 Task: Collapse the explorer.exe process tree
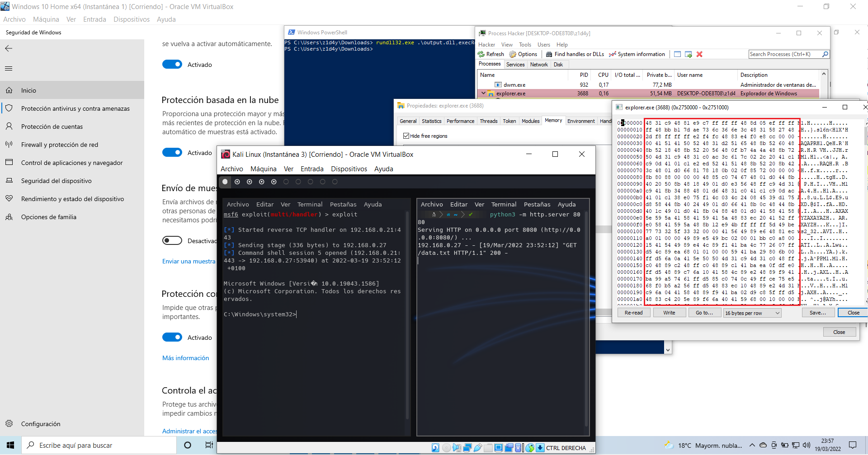point(483,94)
